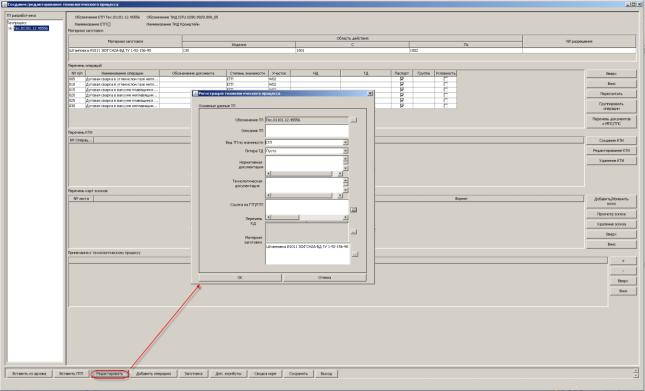Click minus button beside notes section
The image size is (645, 391).
tap(623, 271)
